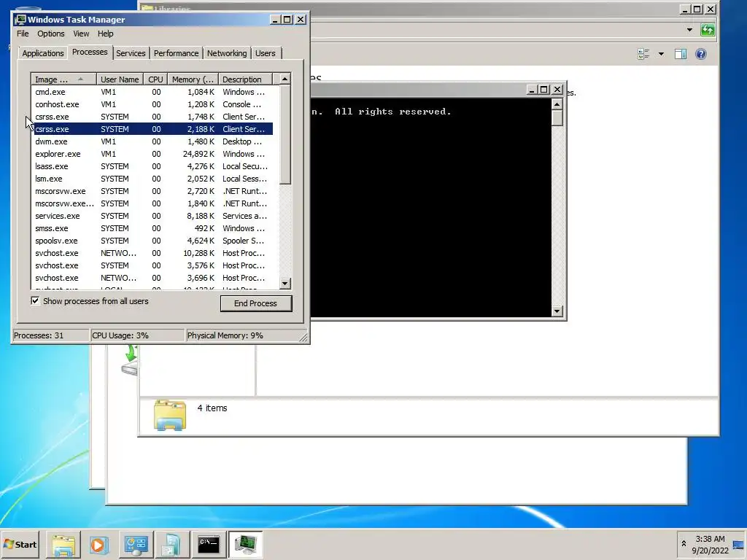747x560 pixels.
Task: Select the dwm.exe process row
Action: coord(152,141)
